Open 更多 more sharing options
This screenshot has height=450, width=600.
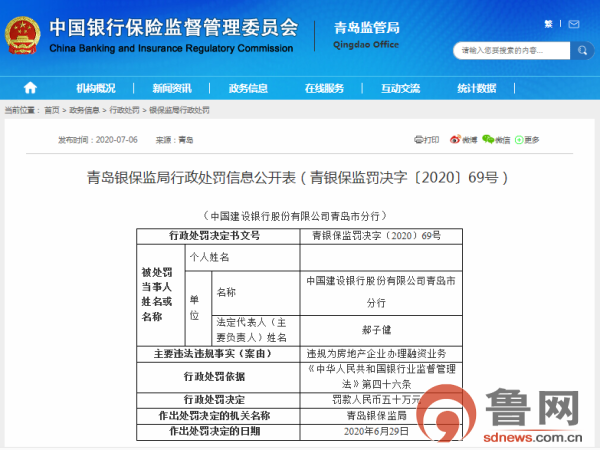tap(527, 140)
